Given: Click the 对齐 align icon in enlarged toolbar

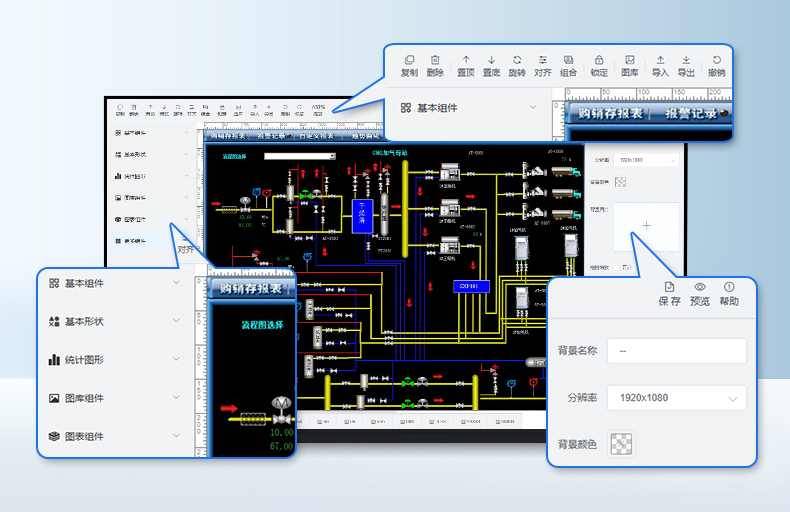Looking at the screenshot, I should 543,61.
